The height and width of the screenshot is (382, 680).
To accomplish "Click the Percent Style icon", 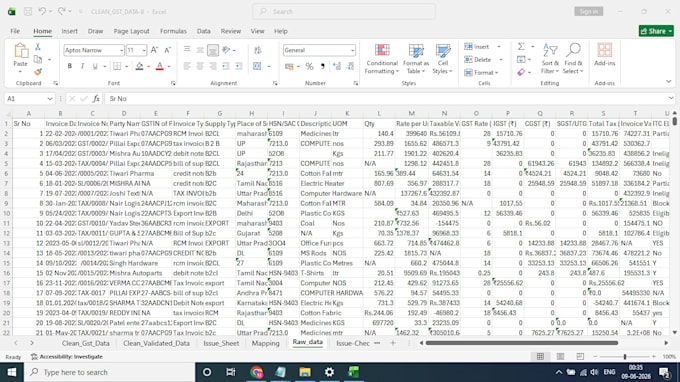I will 309,66.
